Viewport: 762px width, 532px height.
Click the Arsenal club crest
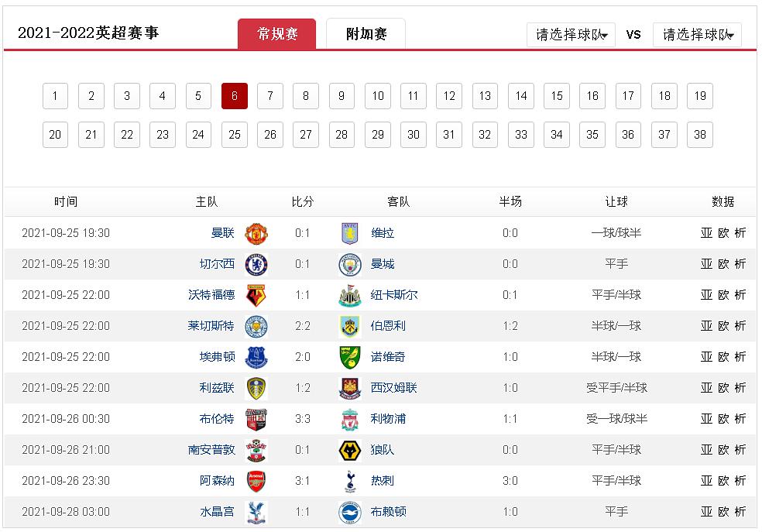[256, 481]
